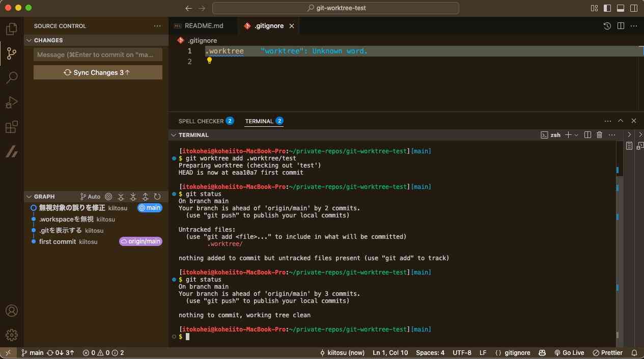
Task: Click the Sync Changes button
Action: tap(98, 73)
